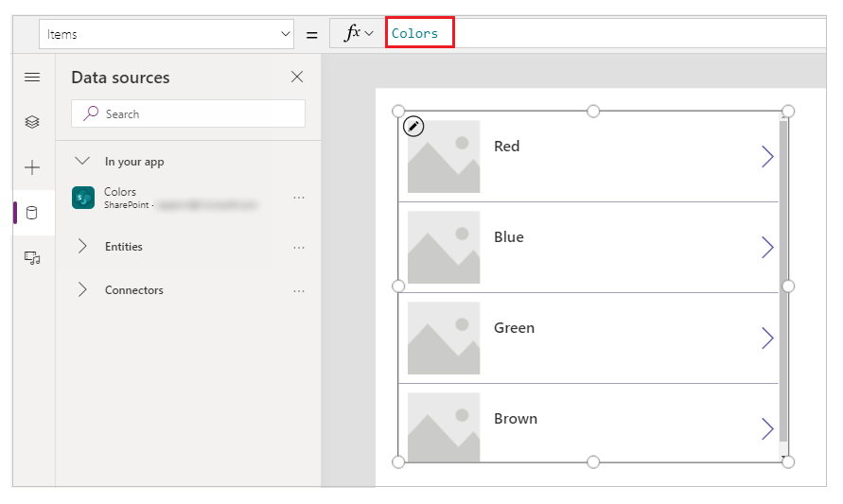Click the arrow next to Green
The height and width of the screenshot is (504, 843).
(x=767, y=338)
